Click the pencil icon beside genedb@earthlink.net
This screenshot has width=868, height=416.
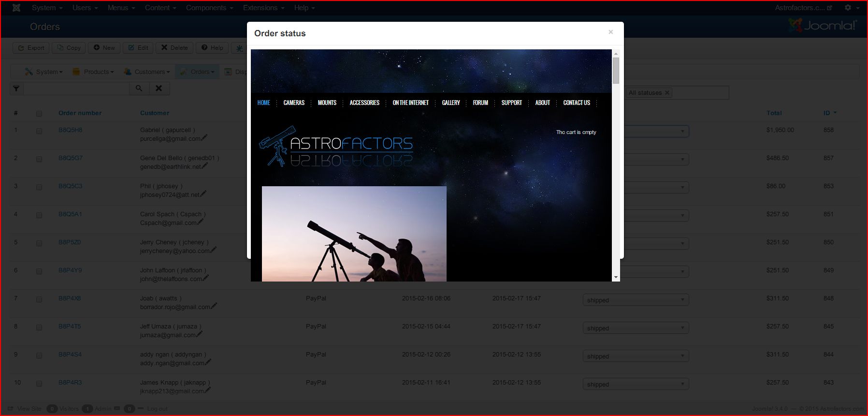(205, 166)
